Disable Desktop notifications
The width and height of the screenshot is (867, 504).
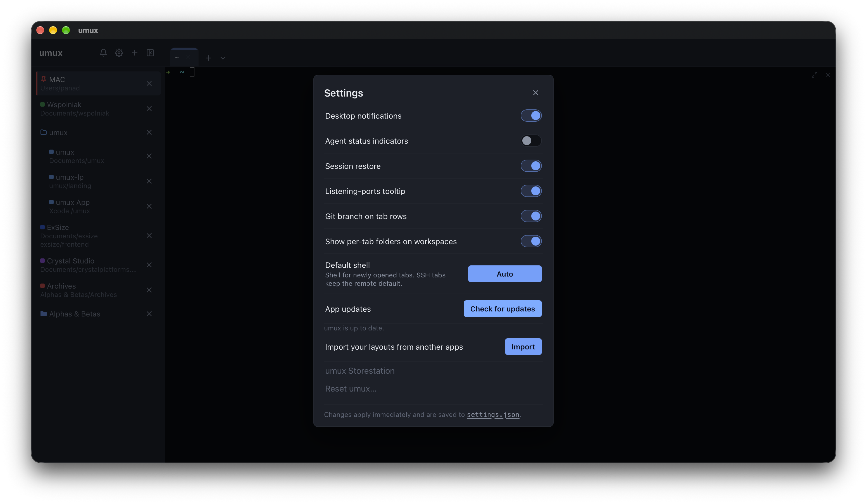(x=531, y=116)
